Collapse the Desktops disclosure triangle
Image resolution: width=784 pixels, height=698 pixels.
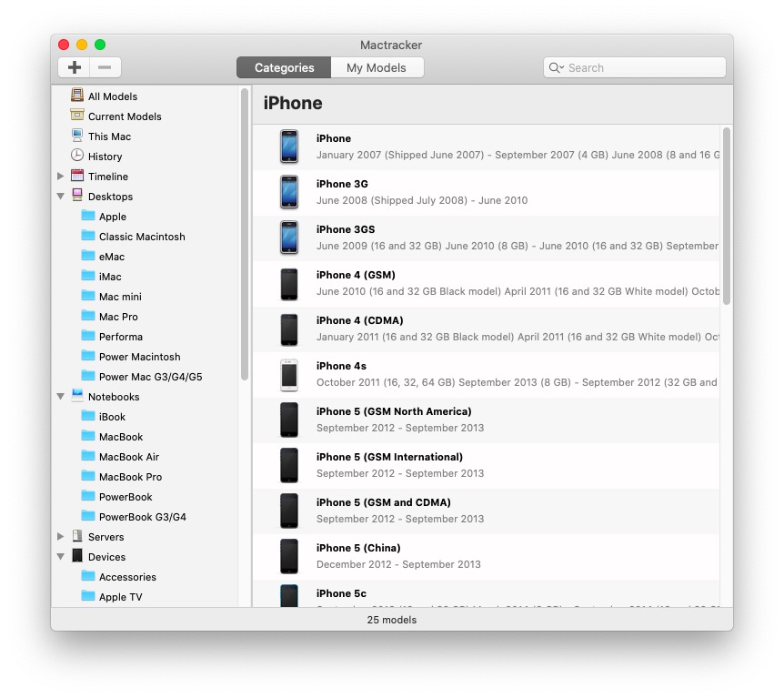pyautogui.click(x=61, y=197)
